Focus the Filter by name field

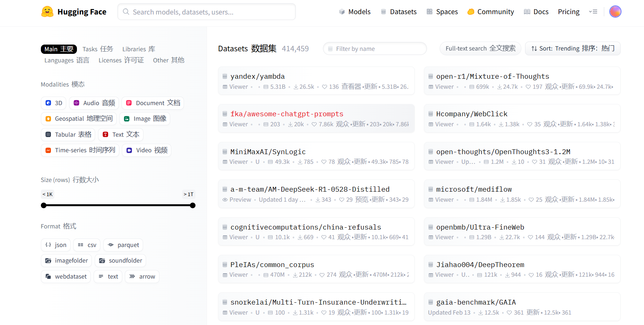point(375,49)
